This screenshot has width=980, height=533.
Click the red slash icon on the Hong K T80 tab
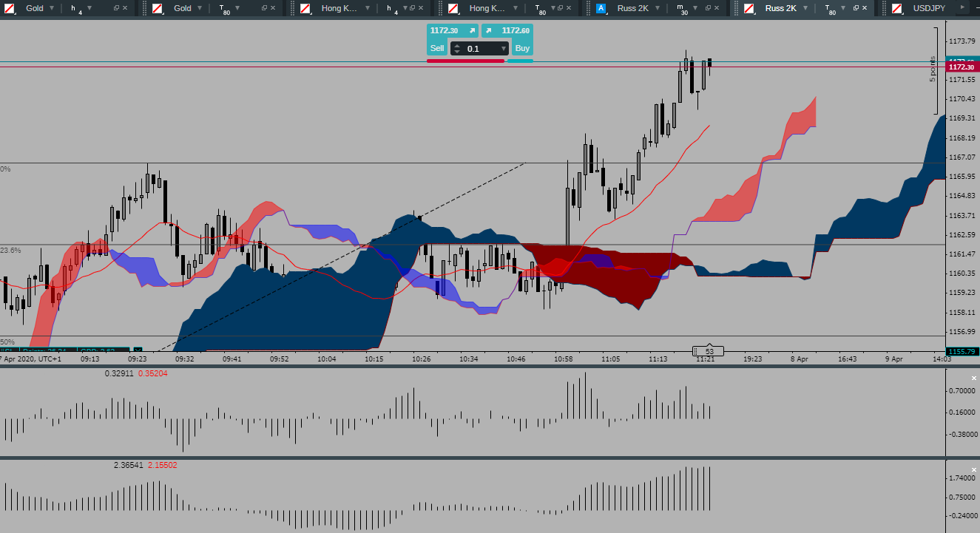pyautogui.click(x=453, y=8)
